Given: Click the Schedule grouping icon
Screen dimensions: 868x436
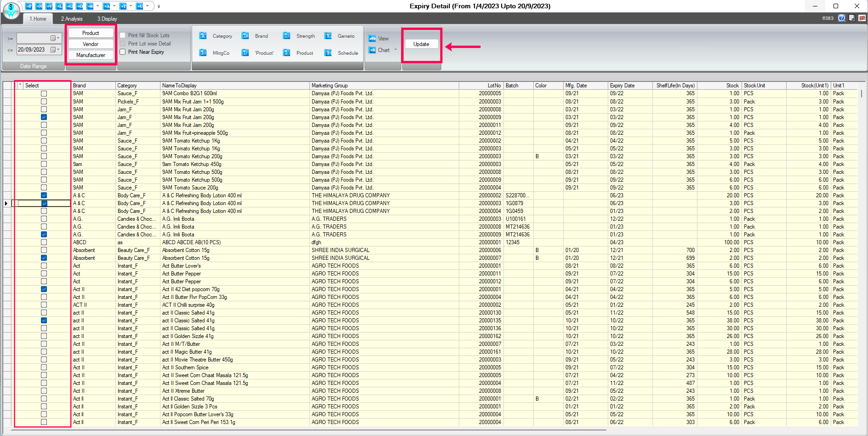Looking at the screenshot, I should tap(328, 53).
